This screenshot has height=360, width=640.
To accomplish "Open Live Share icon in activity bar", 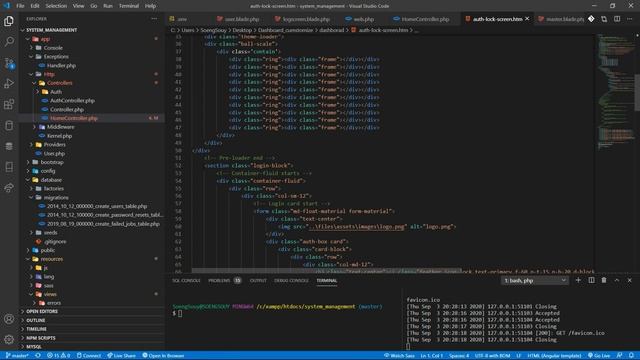I will (9, 188).
